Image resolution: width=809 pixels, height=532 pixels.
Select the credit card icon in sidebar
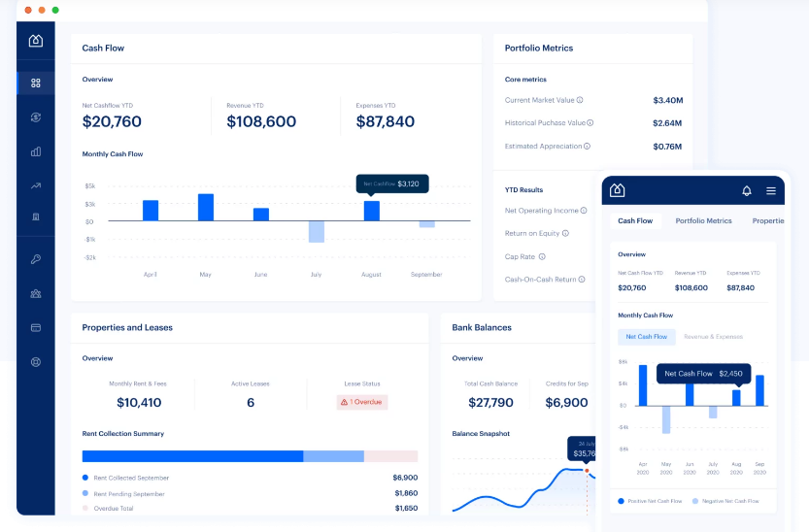pos(36,328)
